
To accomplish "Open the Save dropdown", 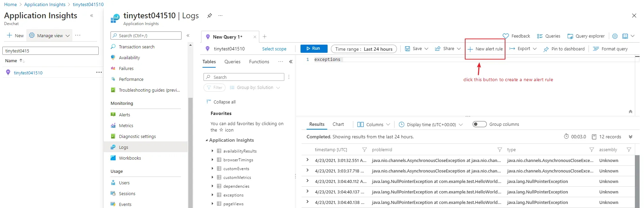I will 416,49.
